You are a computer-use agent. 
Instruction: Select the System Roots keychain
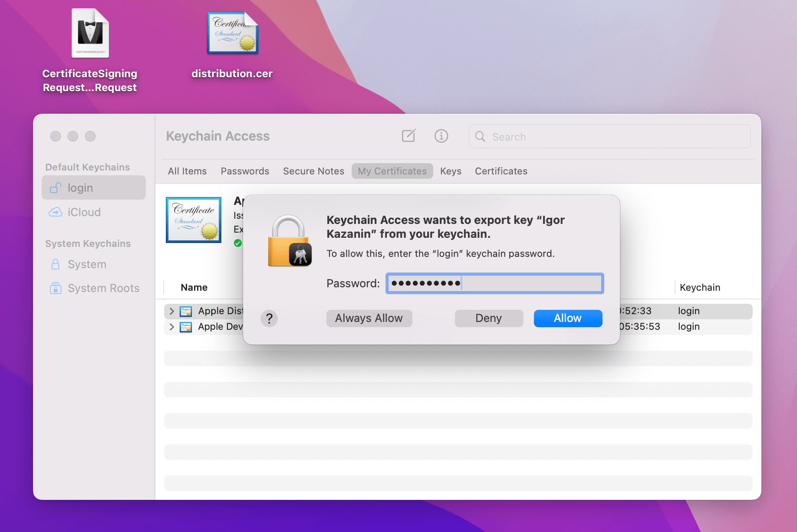click(x=94, y=288)
